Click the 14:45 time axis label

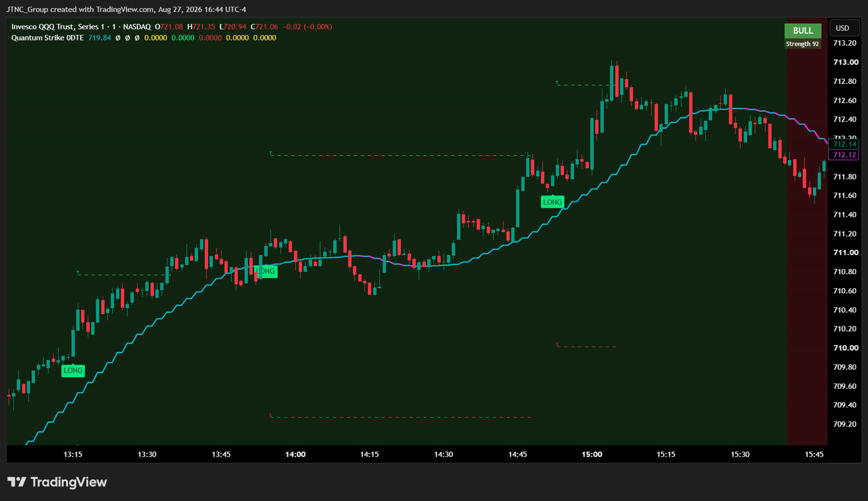click(x=517, y=454)
